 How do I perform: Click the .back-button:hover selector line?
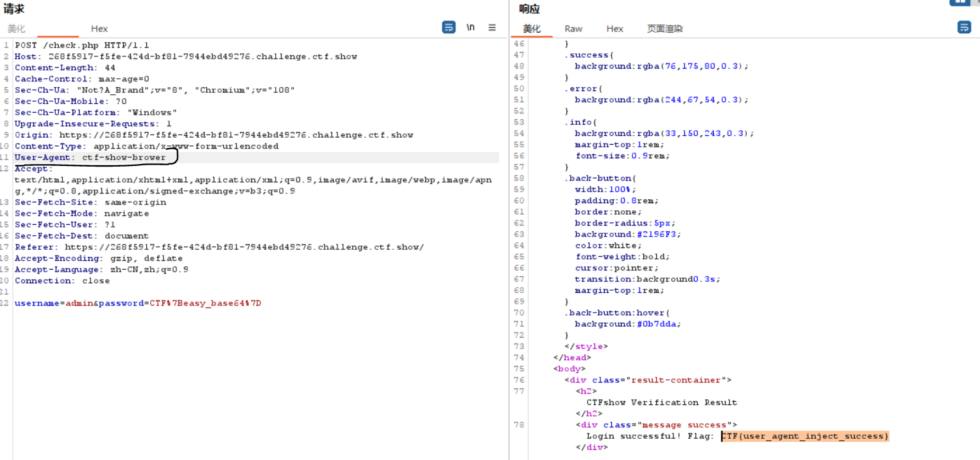[x=617, y=313]
